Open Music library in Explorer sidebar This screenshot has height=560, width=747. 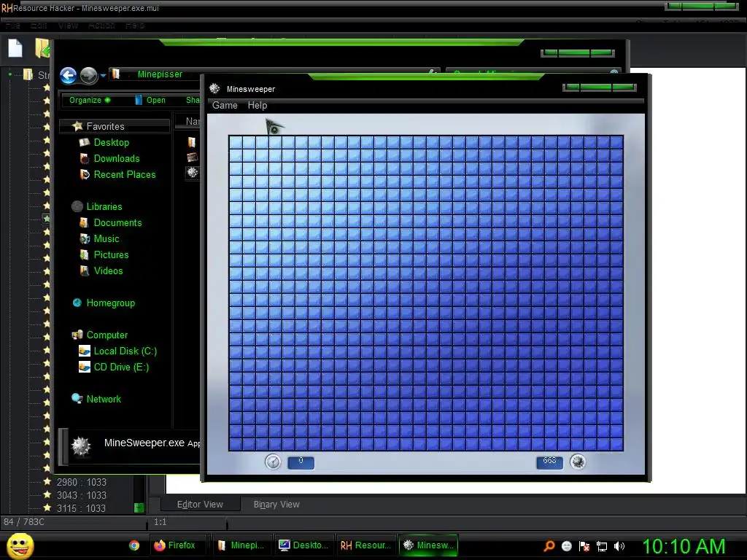[x=107, y=238]
